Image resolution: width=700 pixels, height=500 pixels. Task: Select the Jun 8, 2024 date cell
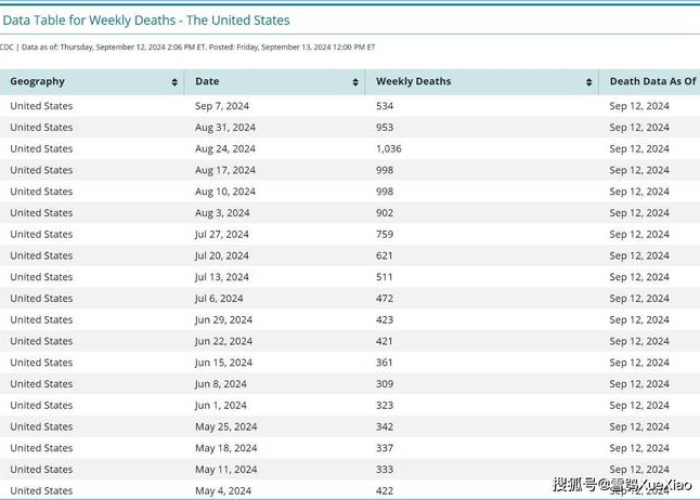221,384
